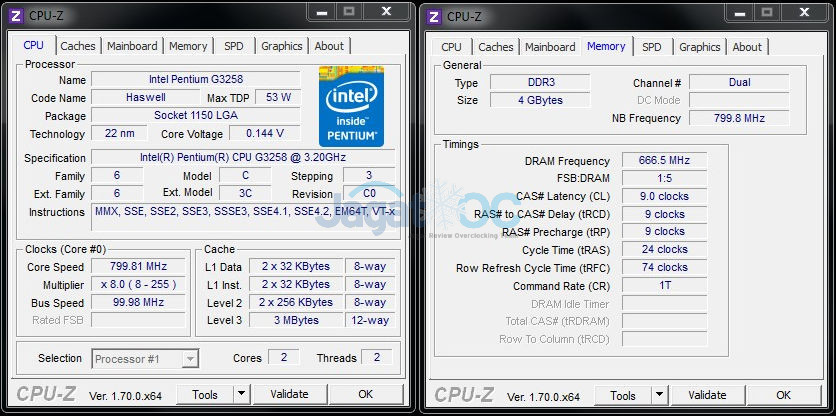This screenshot has width=836, height=416.
Task: Click Code Name value Haswell
Action: click(x=146, y=98)
